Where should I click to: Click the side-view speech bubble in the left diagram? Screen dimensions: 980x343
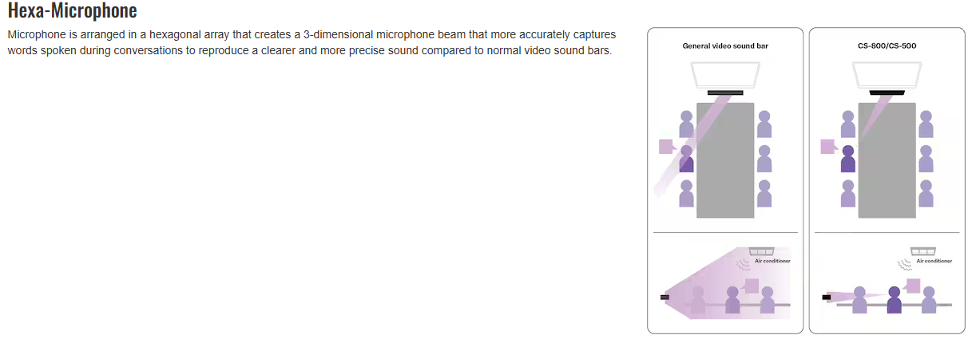(x=751, y=285)
